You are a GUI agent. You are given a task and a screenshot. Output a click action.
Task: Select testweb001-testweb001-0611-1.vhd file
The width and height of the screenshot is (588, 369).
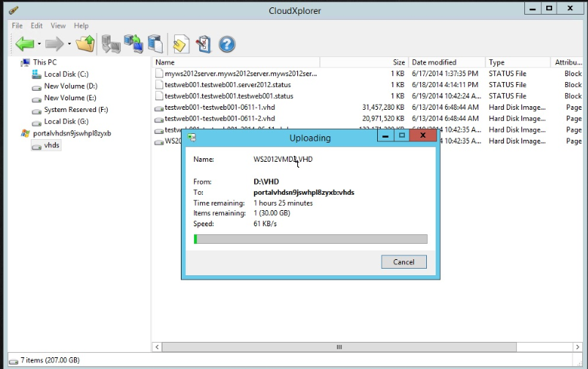(219, 108)
